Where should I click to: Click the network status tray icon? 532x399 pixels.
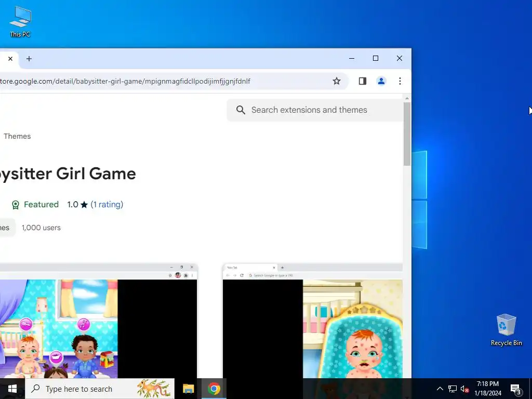(453, 389)
